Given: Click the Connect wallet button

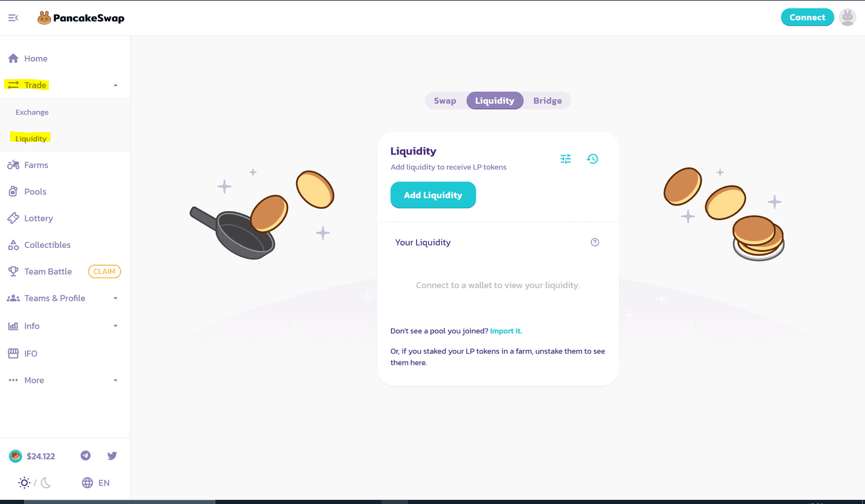Looking at the screenshot, I should coord(807,17).
